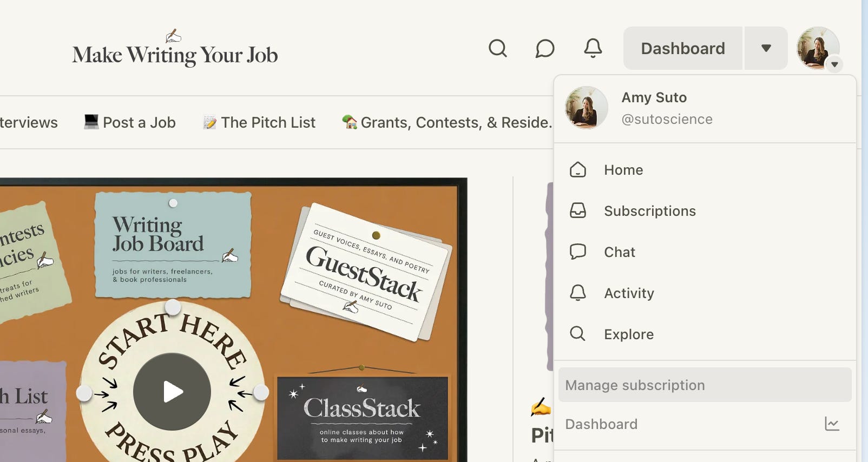Click the Make Writing Your Job logo
The image size is (868, 462).
click(x=175, y=49)
